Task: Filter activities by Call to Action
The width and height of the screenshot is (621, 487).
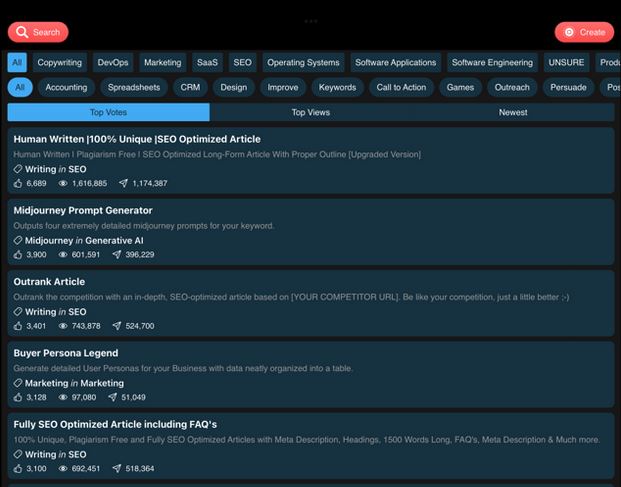Action: pyautogui.click(x=401, y=88)
